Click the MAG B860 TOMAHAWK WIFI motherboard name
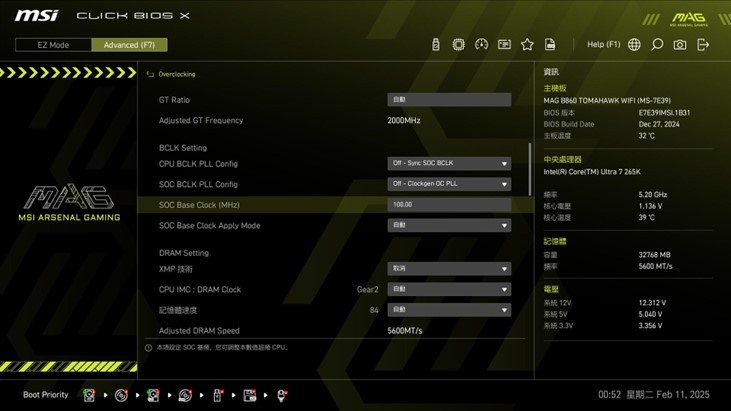Image resolution: width=731 pixels, height=411 pixels. [607, 101]
